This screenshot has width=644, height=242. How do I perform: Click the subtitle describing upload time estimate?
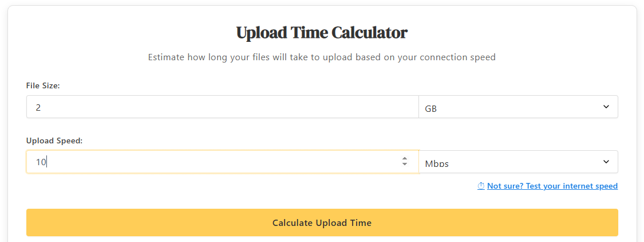click(x=322, y=57)
